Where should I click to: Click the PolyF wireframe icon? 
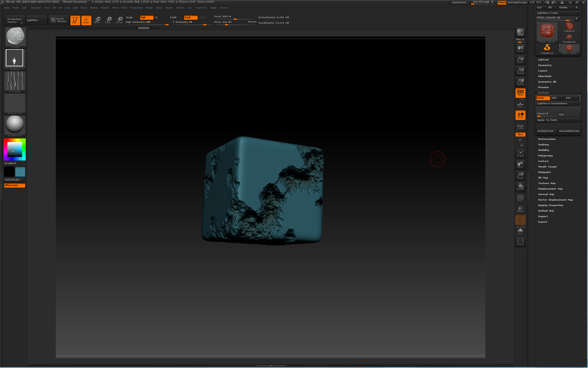(x=520, y=198)
